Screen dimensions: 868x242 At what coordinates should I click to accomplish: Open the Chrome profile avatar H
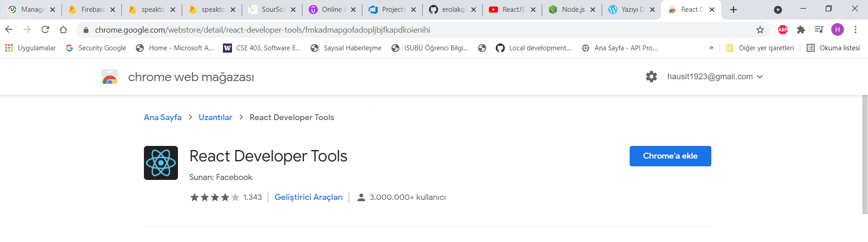pos(837,30)
